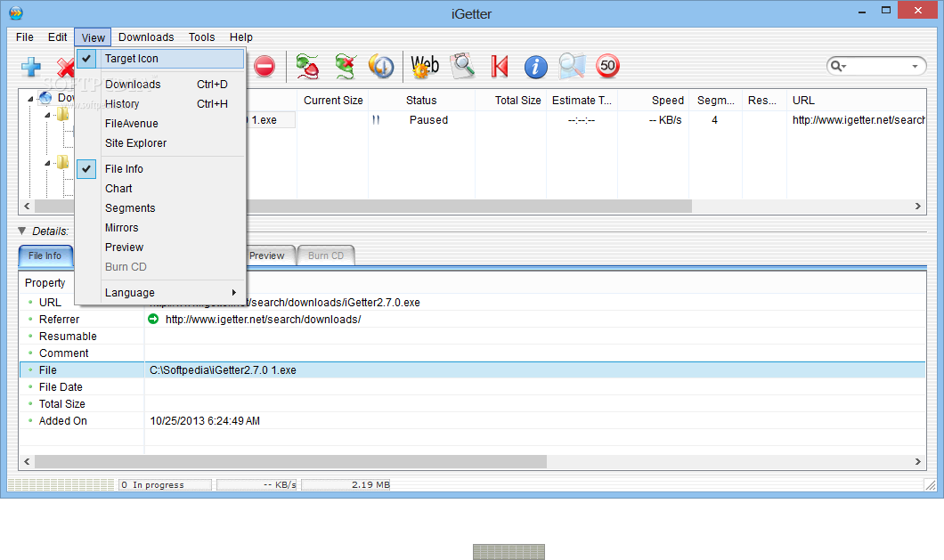Viewport: 944px width, 560px height.
Task: Select Site Explorer in View menu
Action: tap(160, 143)
